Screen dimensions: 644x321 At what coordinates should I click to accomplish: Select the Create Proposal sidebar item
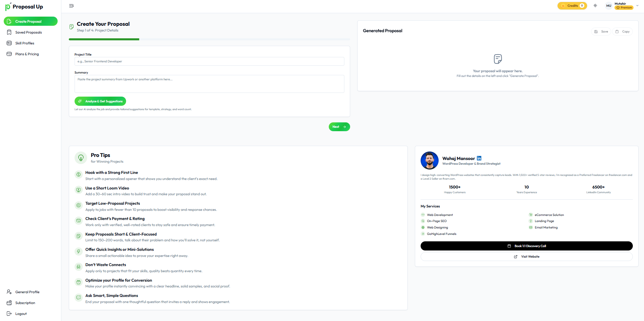[x=31, y=21]
